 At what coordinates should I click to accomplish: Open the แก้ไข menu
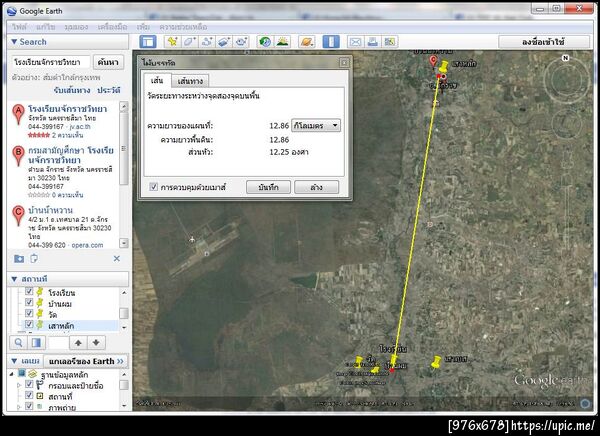(x=46, y=27)
